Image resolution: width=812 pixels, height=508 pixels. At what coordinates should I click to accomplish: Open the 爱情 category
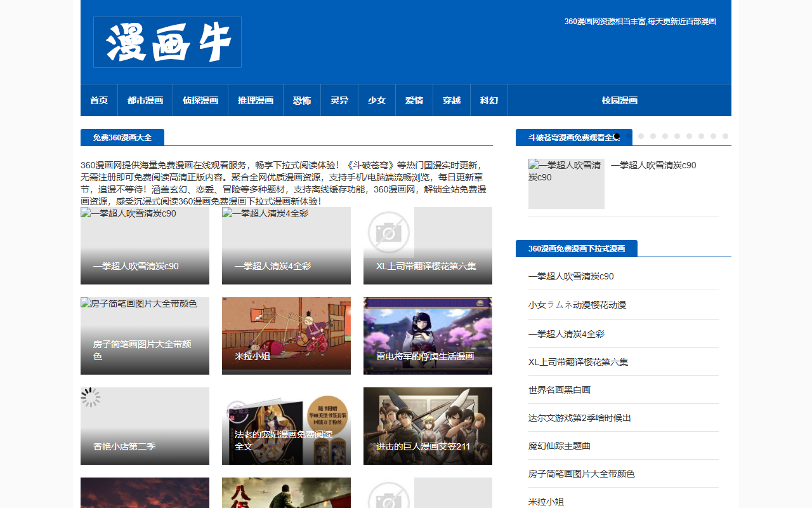tap(414, 100)
